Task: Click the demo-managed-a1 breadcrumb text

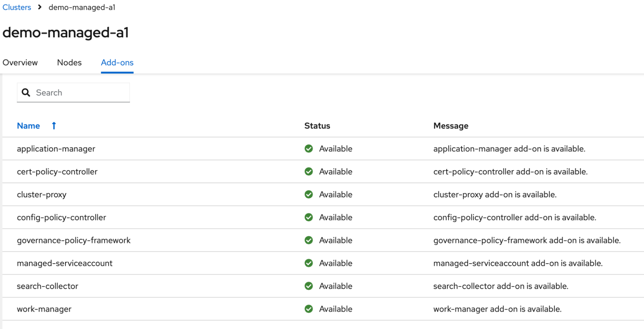Action: click(x=82, y=7)
